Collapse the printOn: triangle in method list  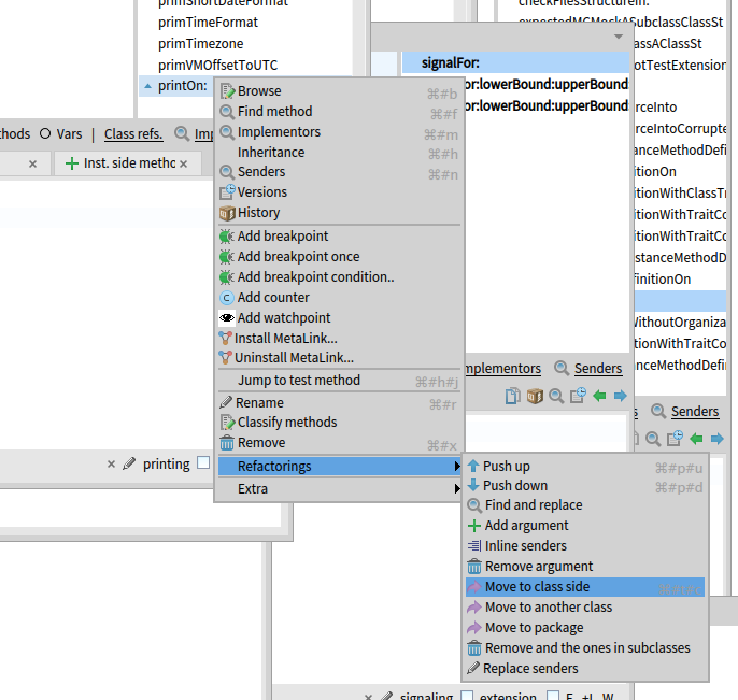(148, 86)
